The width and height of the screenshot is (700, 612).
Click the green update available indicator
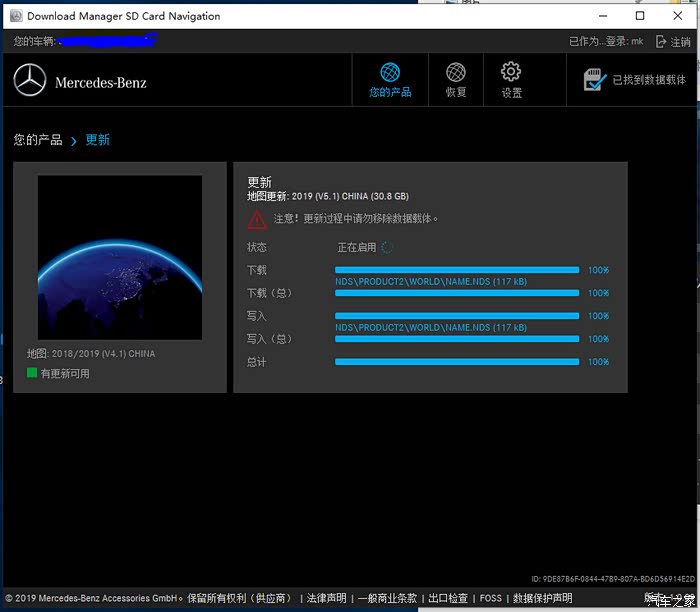tap(32, 373)
